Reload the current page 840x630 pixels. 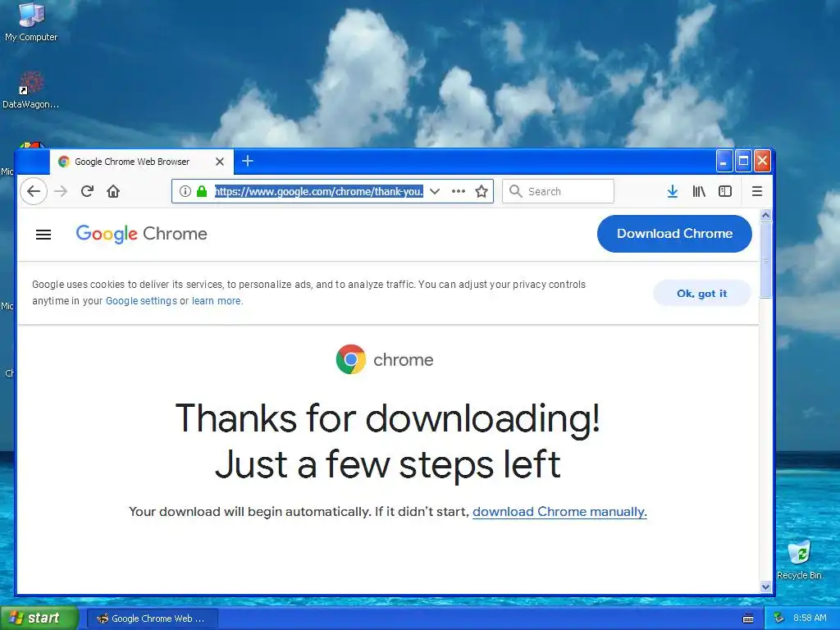pos(87,191)
